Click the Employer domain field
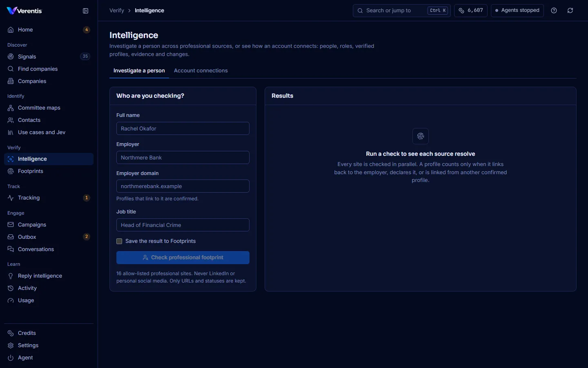 coord(183,186)
